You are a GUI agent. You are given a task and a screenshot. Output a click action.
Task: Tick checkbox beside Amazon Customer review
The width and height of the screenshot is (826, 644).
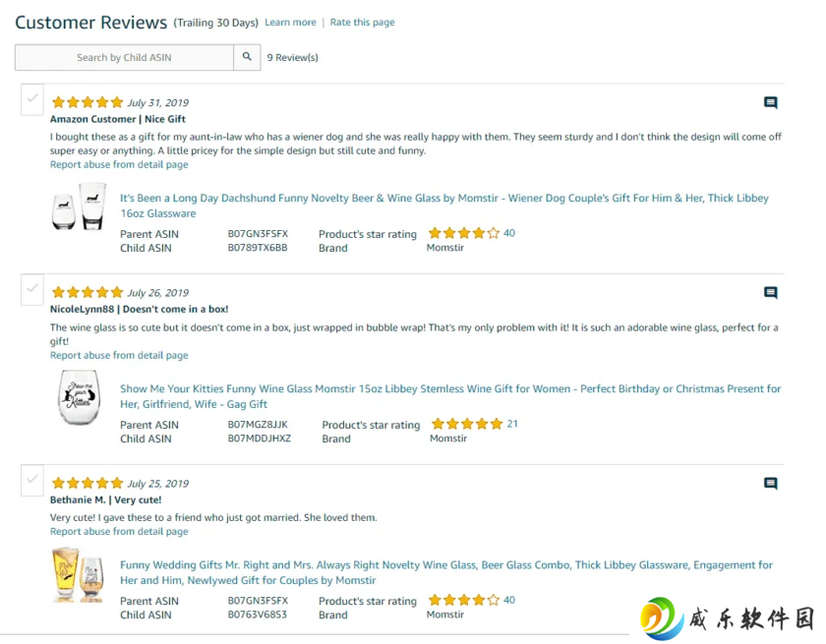click(x=32, y=99)
